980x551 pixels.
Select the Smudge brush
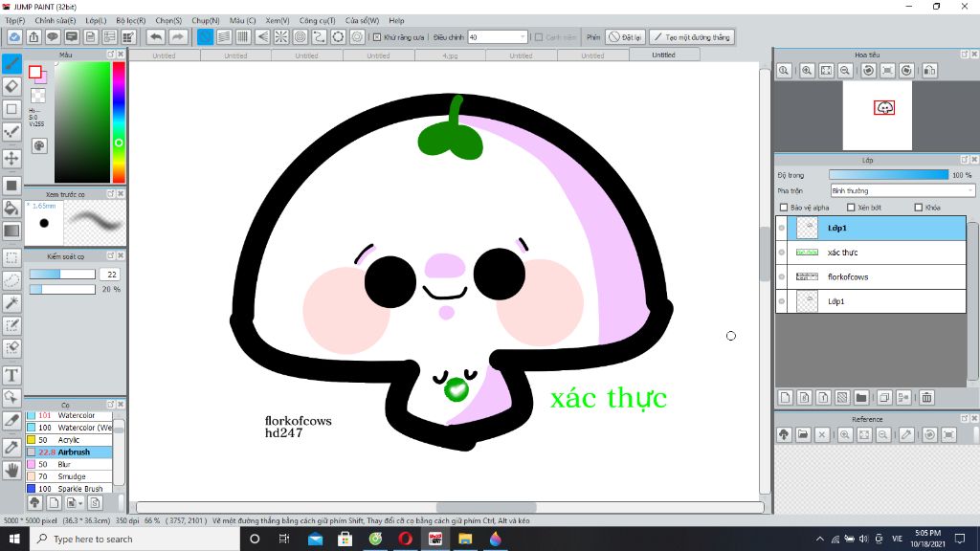pyautogui.click(x=69, y=476)
